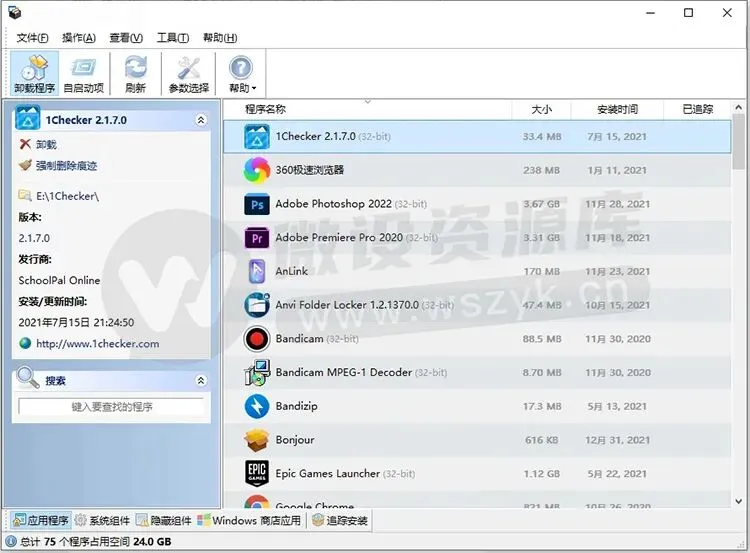Sort by 安装时间 install date column
Screen dimensions: 750x553
click(x=617, y=109)
